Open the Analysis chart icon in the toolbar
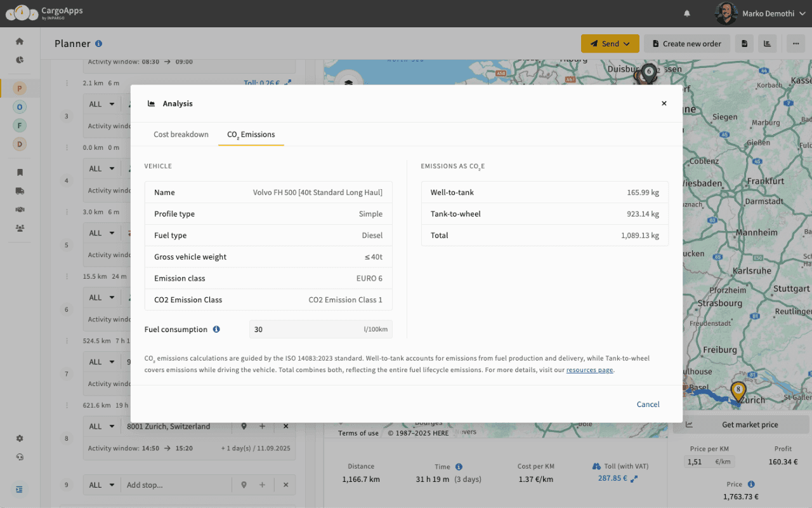The width and height of the screenshot is (812, 508). 767,43
